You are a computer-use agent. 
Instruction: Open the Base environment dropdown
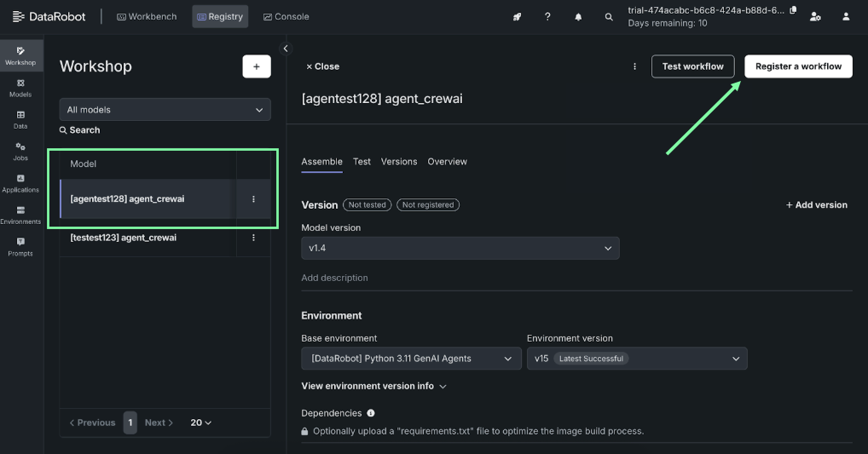411,359
